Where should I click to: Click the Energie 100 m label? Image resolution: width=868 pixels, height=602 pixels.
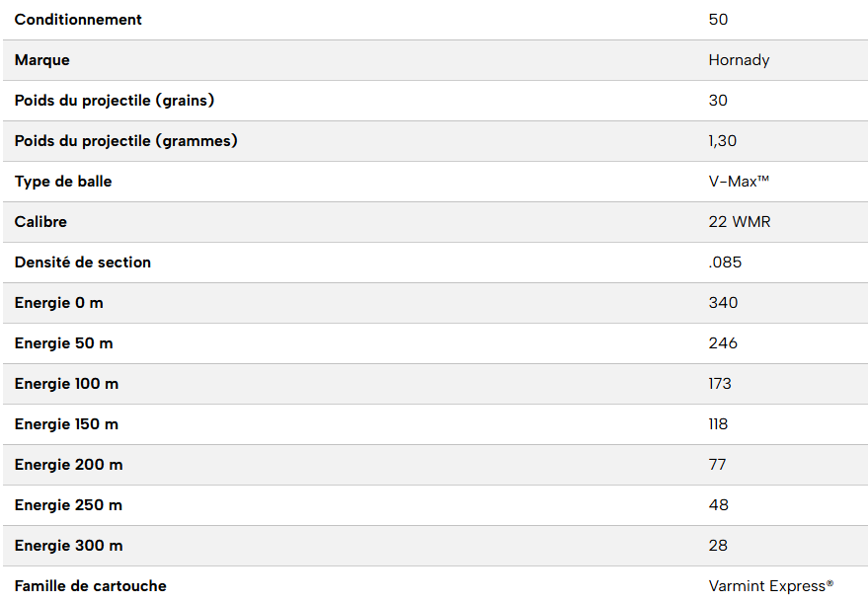tap(67, 384)
